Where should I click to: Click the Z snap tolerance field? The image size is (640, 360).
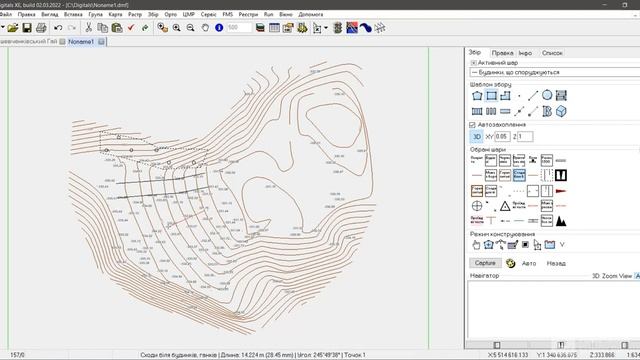coord(525,137)
